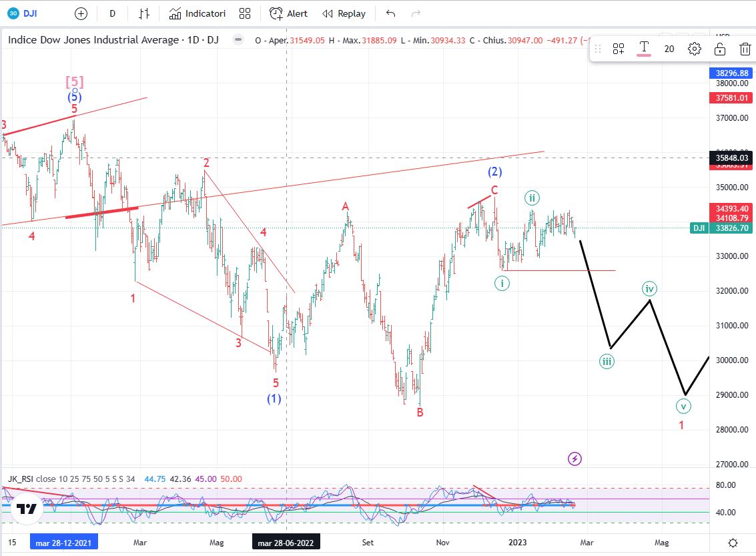This screenshot has width=756, height=556.
Task: Click the open value 31549.05
Action: (307, 41)
